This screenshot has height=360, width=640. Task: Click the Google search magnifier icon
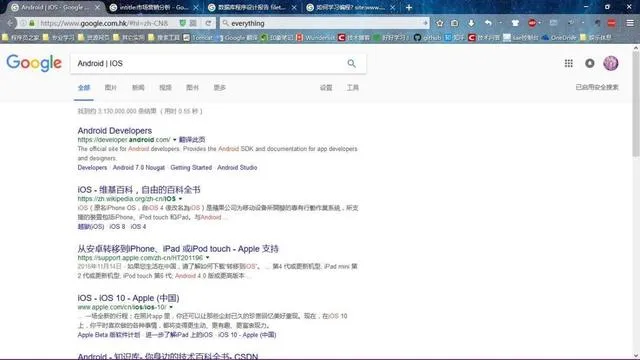coord(351,63)
